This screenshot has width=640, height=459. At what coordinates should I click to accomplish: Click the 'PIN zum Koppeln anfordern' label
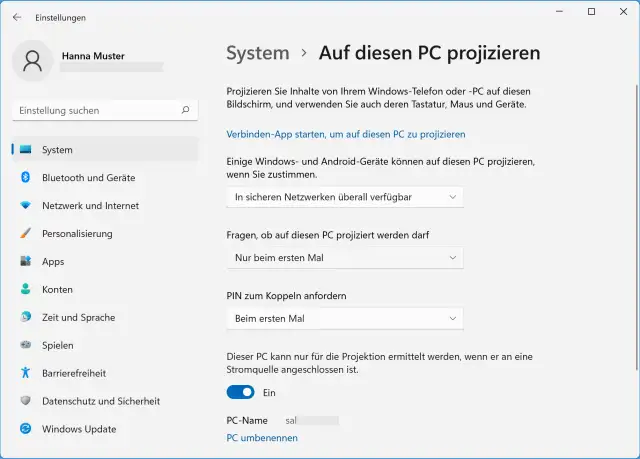tap(286, 296)
